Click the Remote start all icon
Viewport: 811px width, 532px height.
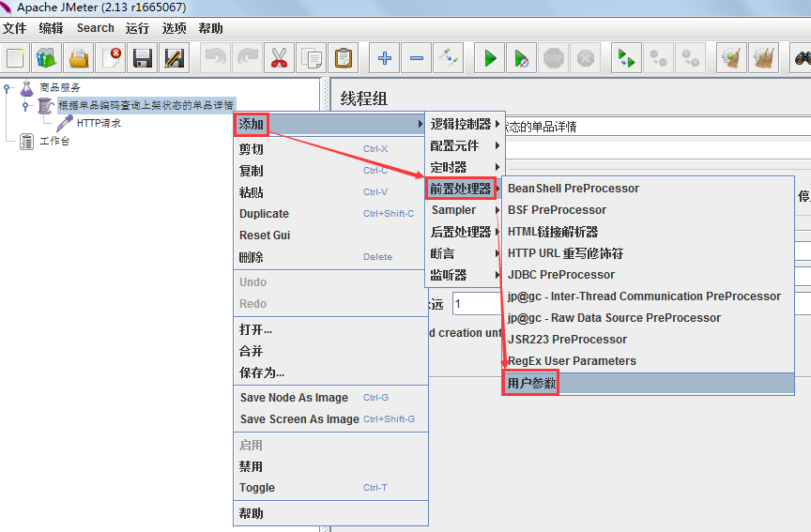click(626, 58)
